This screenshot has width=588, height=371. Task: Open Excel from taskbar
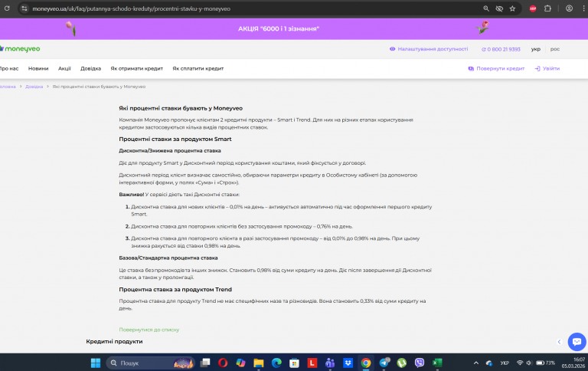(x=437, y=363)
